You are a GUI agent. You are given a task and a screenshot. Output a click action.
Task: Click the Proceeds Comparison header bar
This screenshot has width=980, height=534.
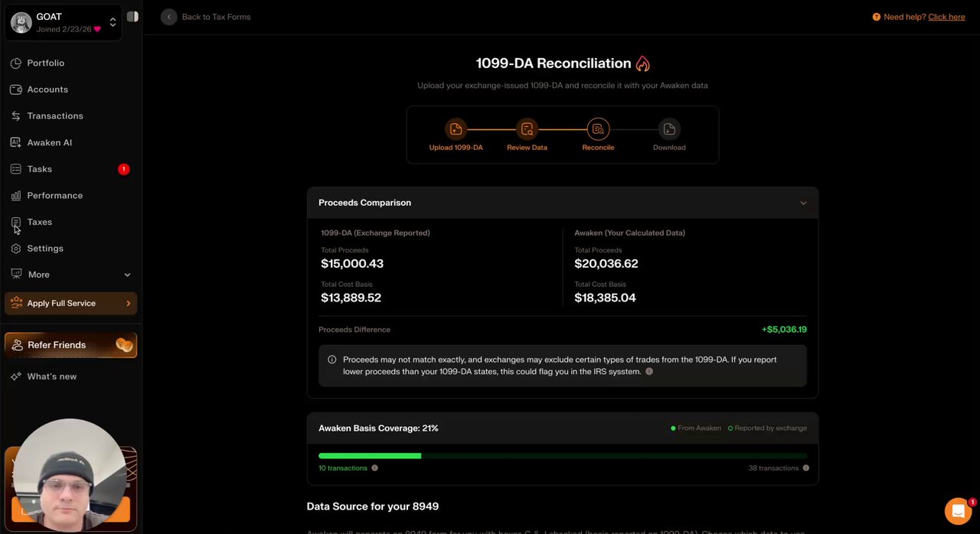563,203
